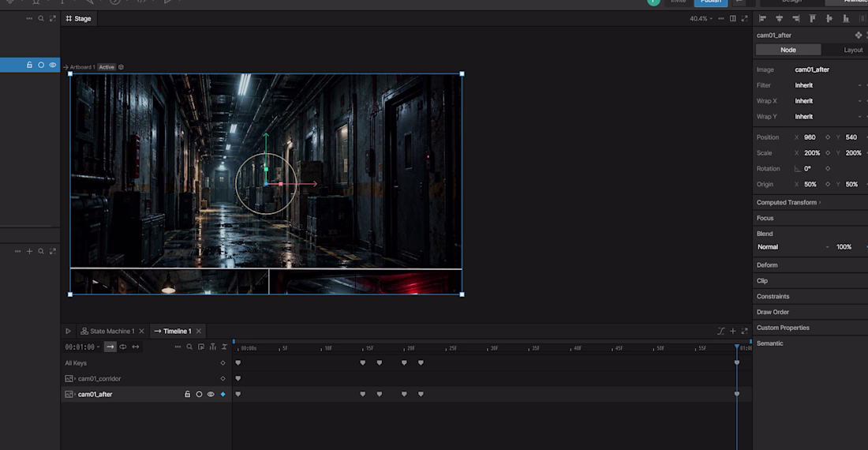The image size is (868, 450).
Task: Select the one-shot playback mode icon
Action: point(110,347)
